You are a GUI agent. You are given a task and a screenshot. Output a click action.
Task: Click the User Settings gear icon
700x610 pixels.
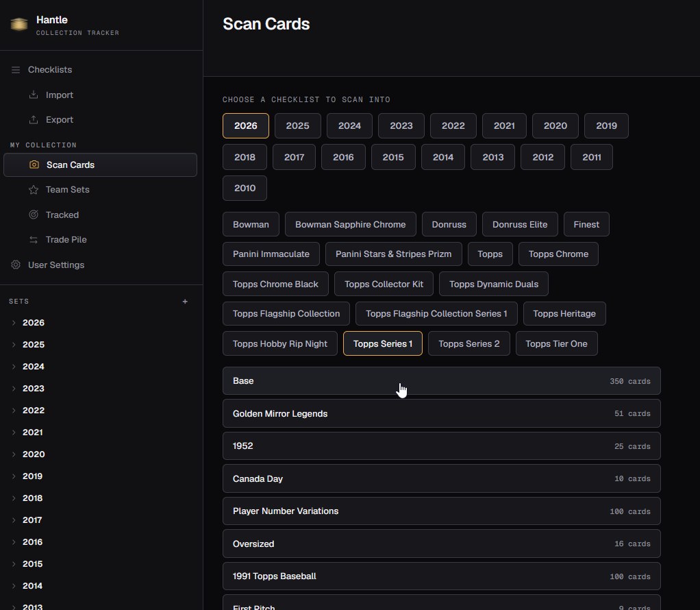16,265
